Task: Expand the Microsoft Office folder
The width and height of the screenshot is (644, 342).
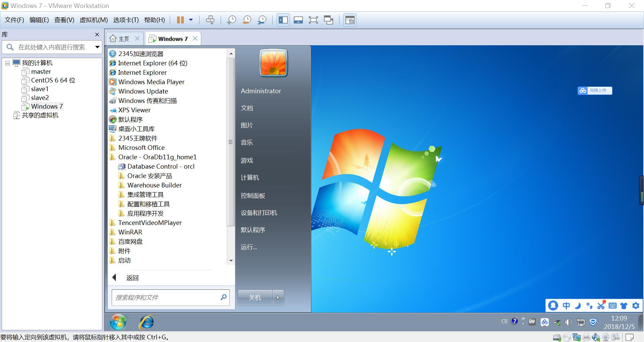Action: point(138,148)
